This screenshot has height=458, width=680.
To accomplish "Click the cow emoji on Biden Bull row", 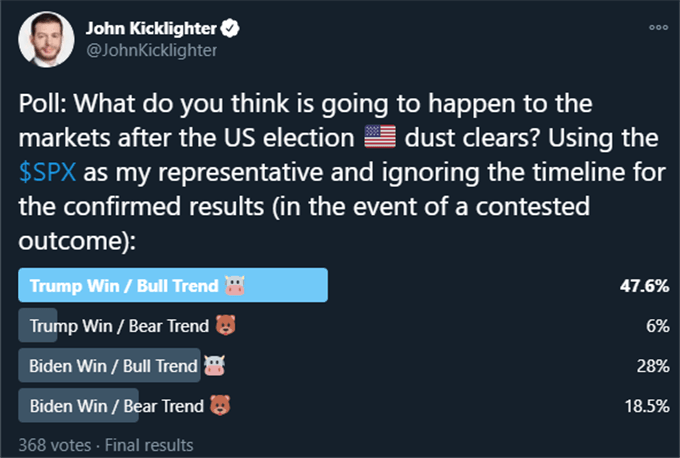I will tap(215, 366).
